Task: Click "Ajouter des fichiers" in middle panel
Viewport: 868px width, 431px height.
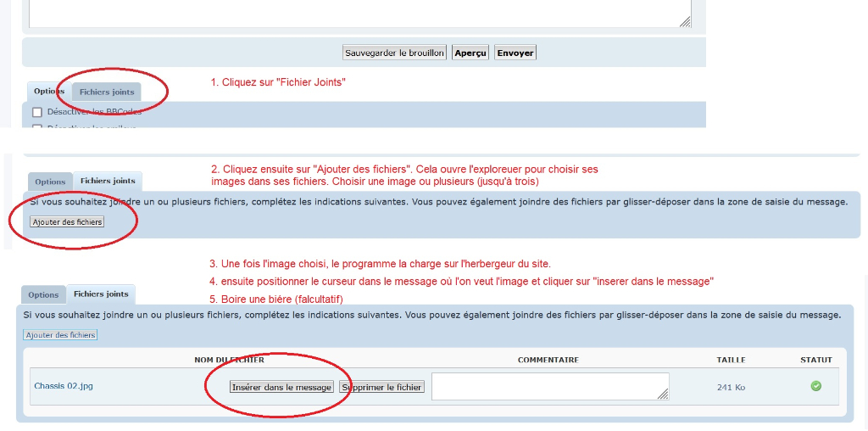Action: click(67, 221)
